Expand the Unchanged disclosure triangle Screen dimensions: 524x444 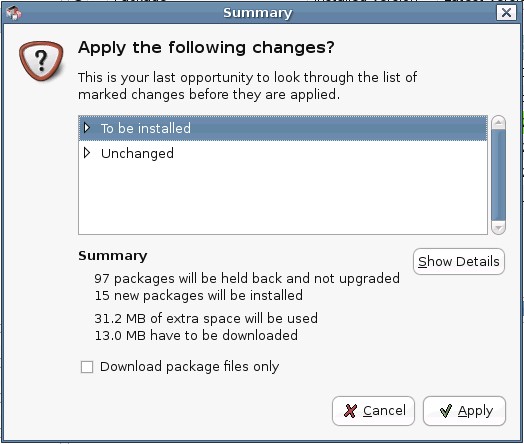[87, 153]
